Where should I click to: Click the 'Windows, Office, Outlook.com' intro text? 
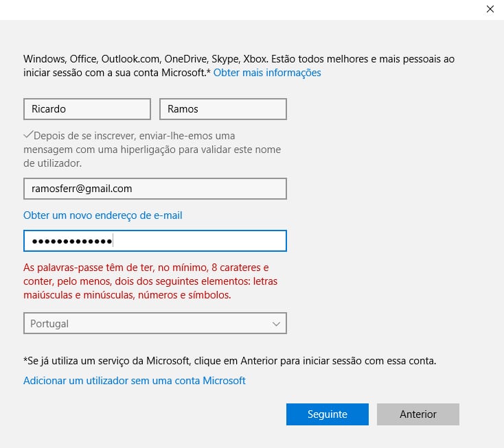239,66
